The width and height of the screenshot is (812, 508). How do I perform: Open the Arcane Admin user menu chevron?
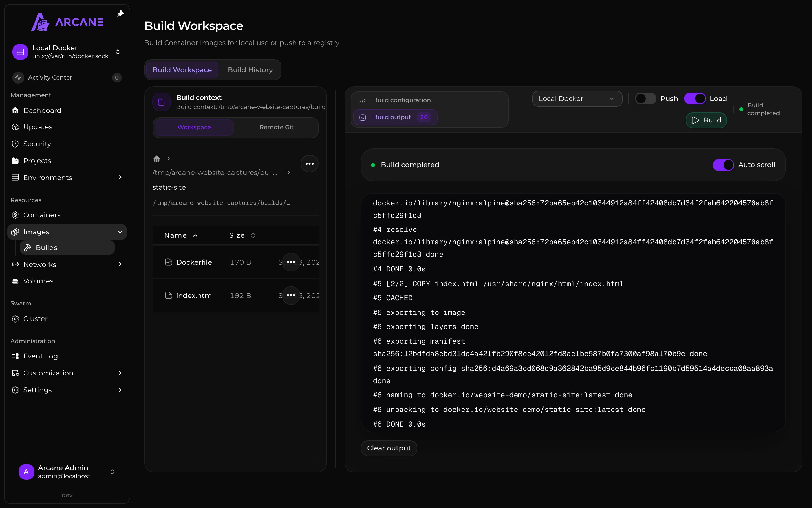click(112, 472)
